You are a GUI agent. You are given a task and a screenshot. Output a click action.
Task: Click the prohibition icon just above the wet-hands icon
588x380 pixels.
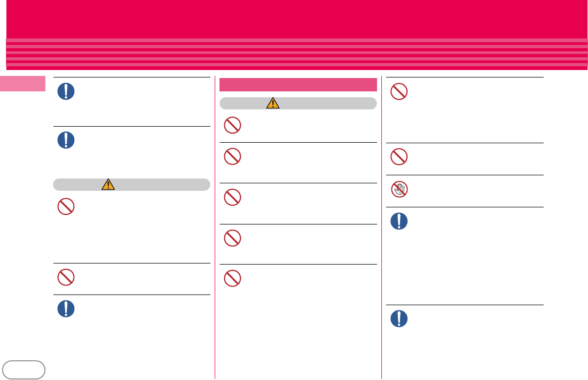399,157
